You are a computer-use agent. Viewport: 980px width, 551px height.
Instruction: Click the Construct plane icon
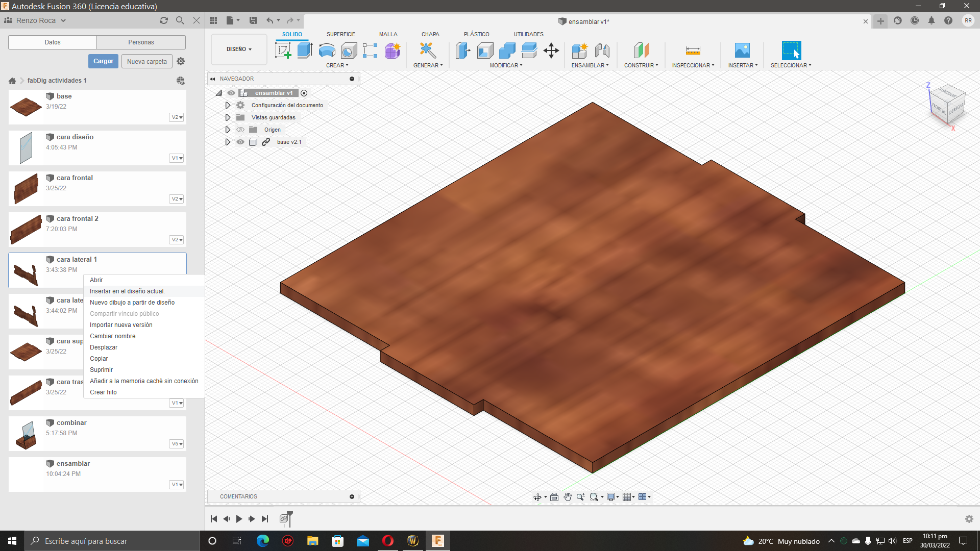pyautogui.click(x=641, y=51)
